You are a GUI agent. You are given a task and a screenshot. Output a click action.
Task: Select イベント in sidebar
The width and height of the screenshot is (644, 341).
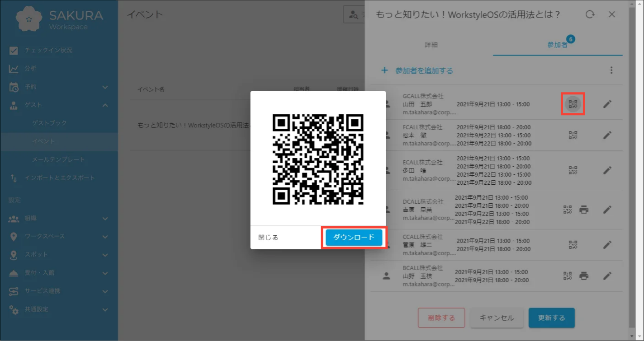(x=59, y=141)
